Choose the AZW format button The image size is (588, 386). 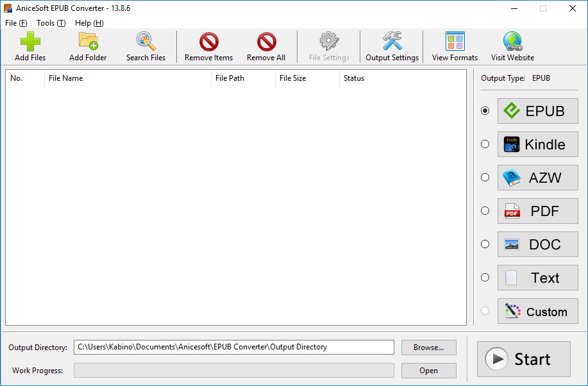[x=538, y=178]
